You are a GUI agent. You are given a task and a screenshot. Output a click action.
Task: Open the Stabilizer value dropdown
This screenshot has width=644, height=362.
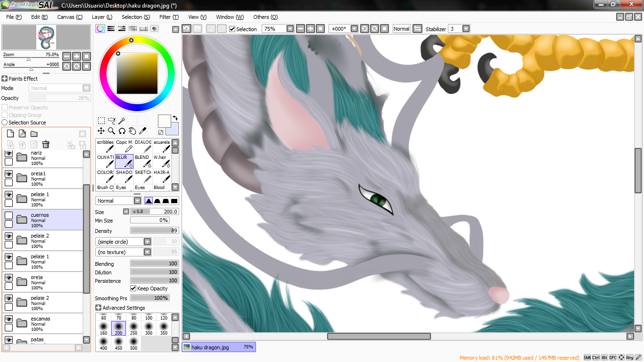[466, 29]
